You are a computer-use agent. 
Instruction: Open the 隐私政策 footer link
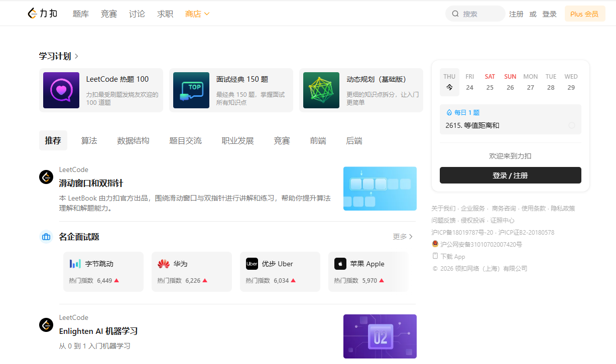click(x=563, y=208)
